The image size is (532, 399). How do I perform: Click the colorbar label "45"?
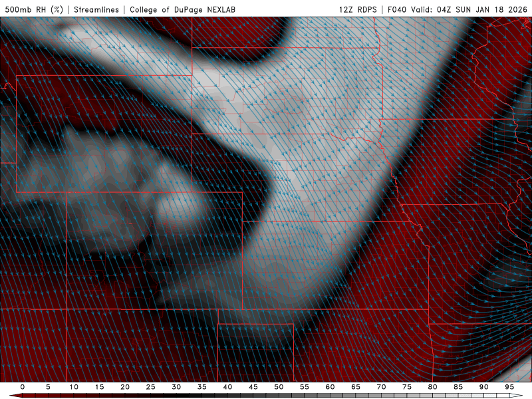tap(253, 387)
